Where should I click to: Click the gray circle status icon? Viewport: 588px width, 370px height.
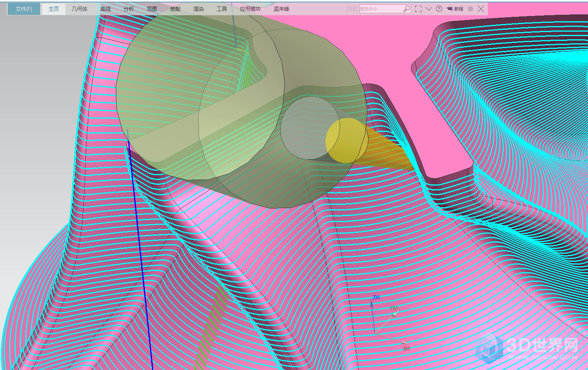click(x=470, y=9)
